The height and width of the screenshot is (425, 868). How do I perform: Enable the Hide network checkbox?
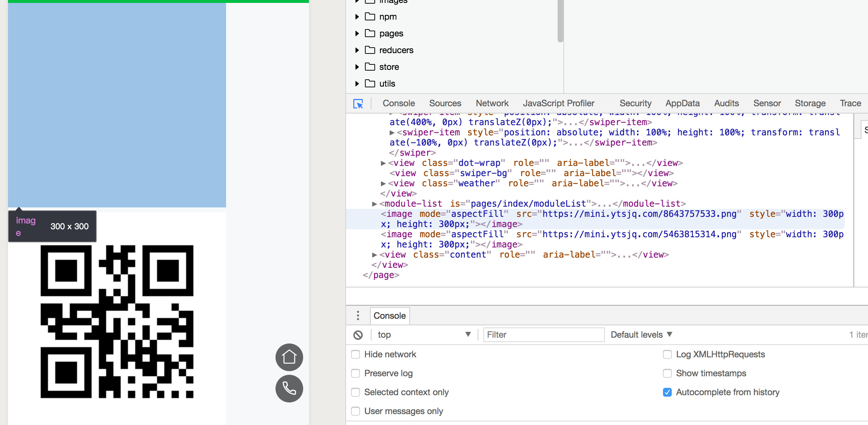(355, 354)
